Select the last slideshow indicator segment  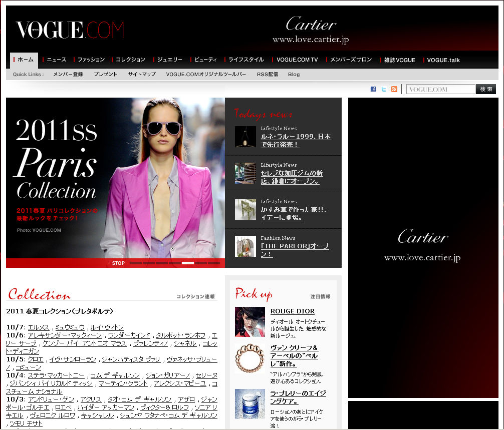pos(214,263)
